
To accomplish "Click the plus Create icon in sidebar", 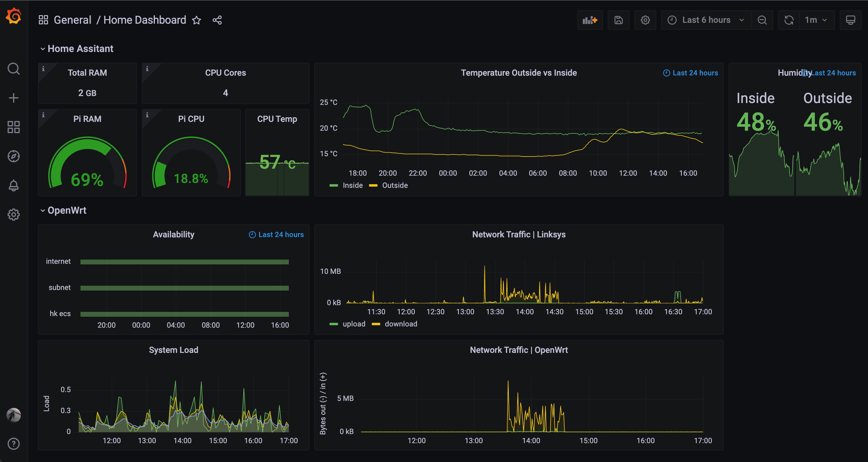I will tap(13, 98).
